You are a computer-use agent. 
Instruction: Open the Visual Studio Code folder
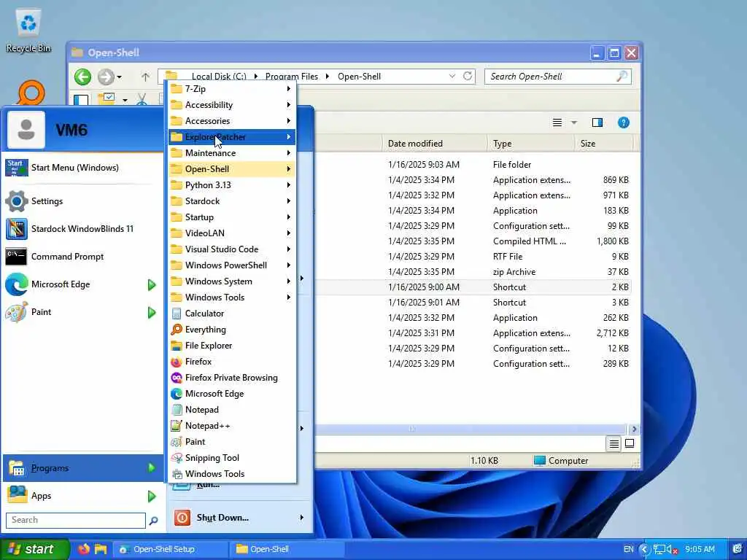coord(232,249)
